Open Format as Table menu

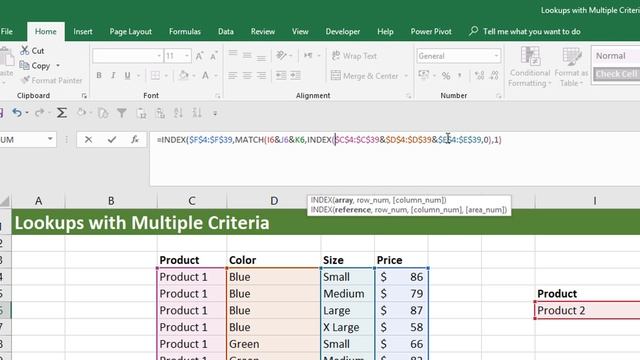coord(571,67)
